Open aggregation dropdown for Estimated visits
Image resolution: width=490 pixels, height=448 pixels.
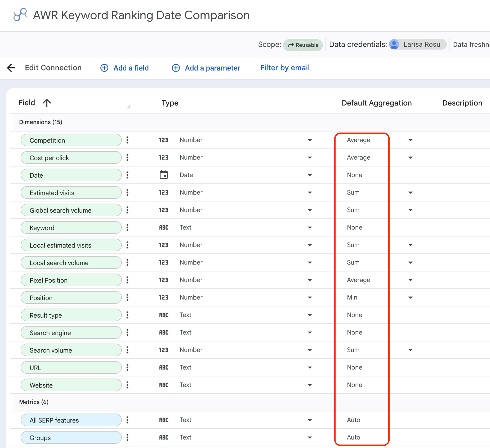(x=410, y=192)
